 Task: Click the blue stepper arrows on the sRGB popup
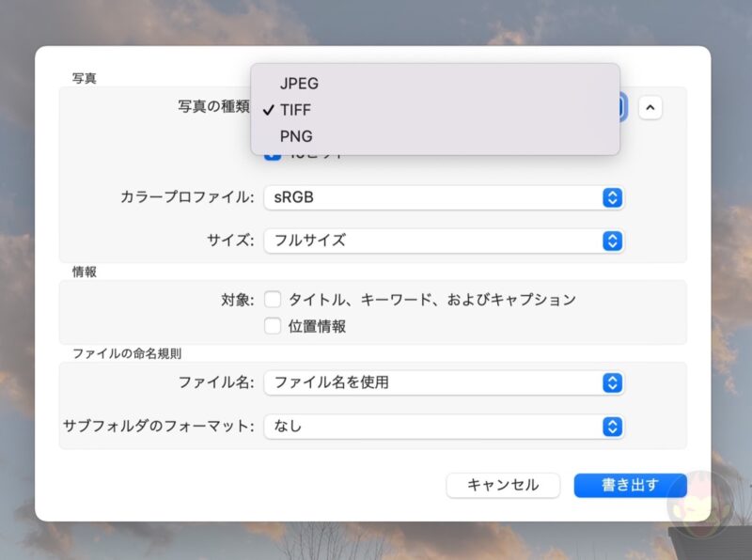611,198
